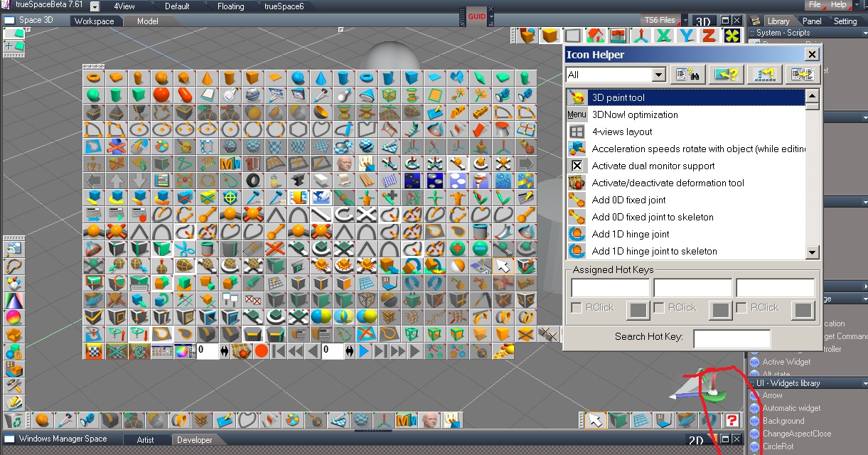Expand the System - Scripts panel arrow
This screenshot has width=868, height=455.
coord(865,33)
